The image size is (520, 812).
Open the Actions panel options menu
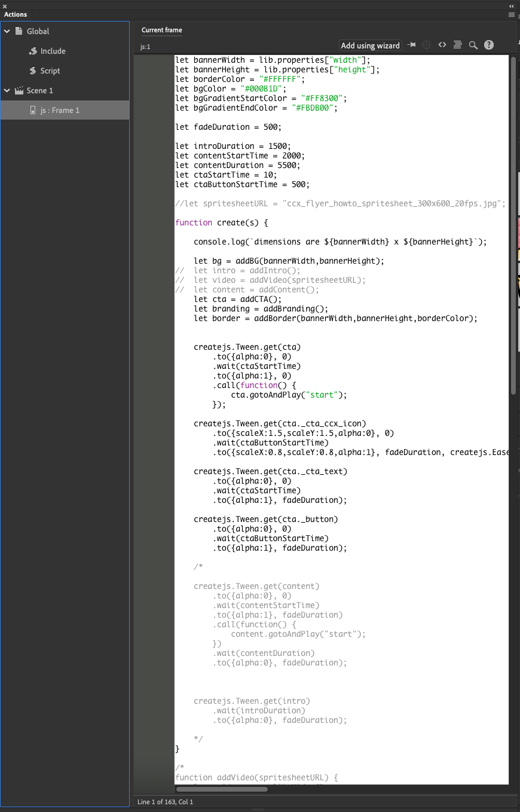click(x=511, y=14)
